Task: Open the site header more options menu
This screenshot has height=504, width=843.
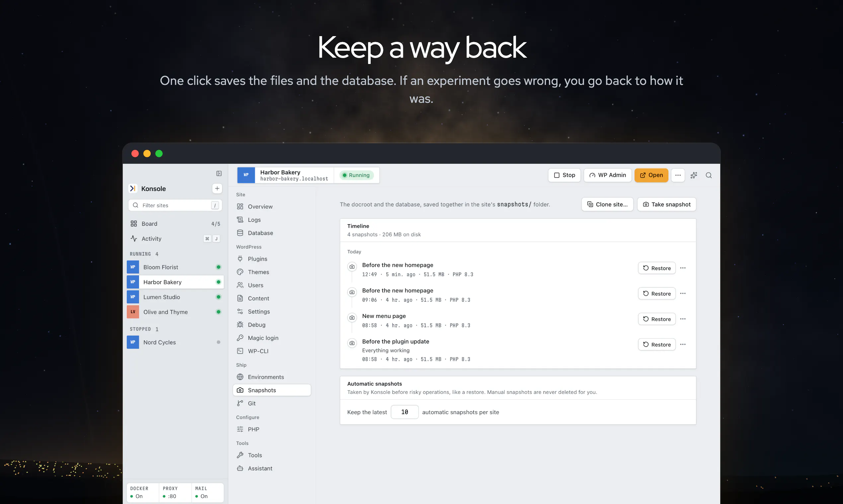Action: click(x=678, y=175)
